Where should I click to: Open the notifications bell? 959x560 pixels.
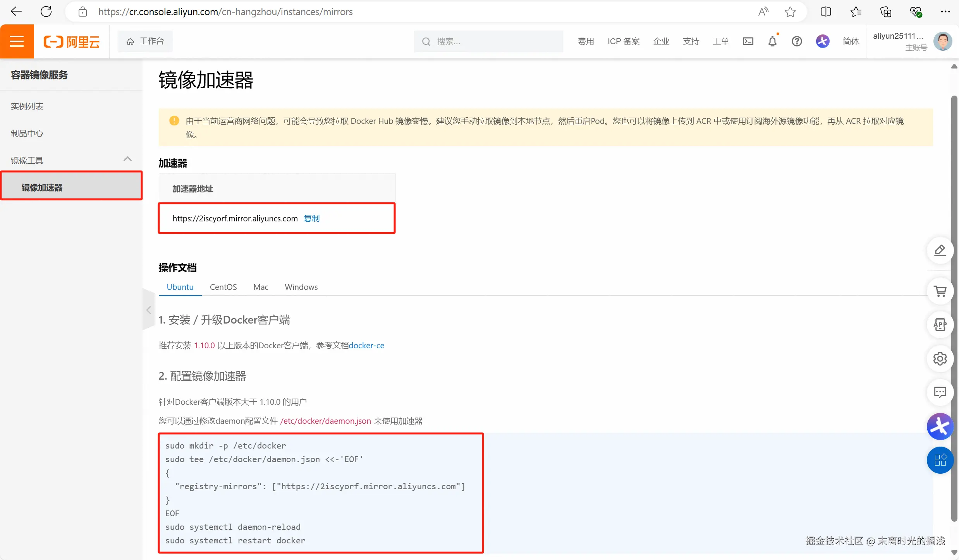772,41
